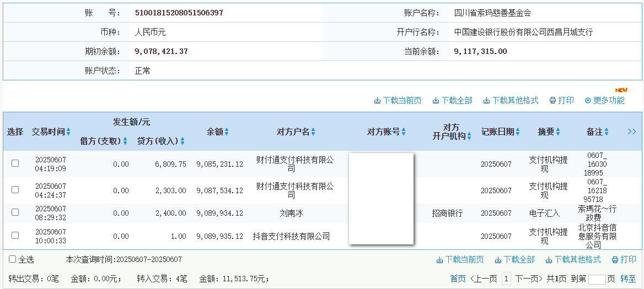644x289 pixels.
Task: Click counterparty name 刘南冰
Action: (291, 213)
